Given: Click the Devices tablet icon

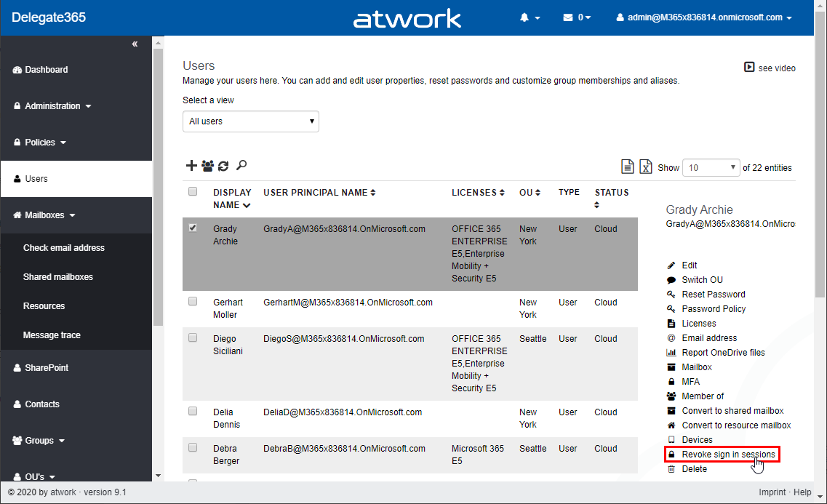Looking at the screenshot, I should pyautogui.click(x=671, y=440).
